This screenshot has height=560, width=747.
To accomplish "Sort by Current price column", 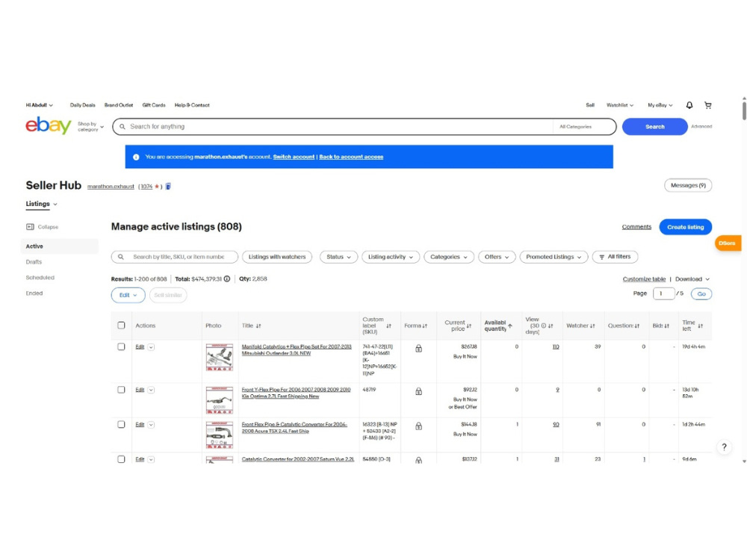I will point(469,326).
